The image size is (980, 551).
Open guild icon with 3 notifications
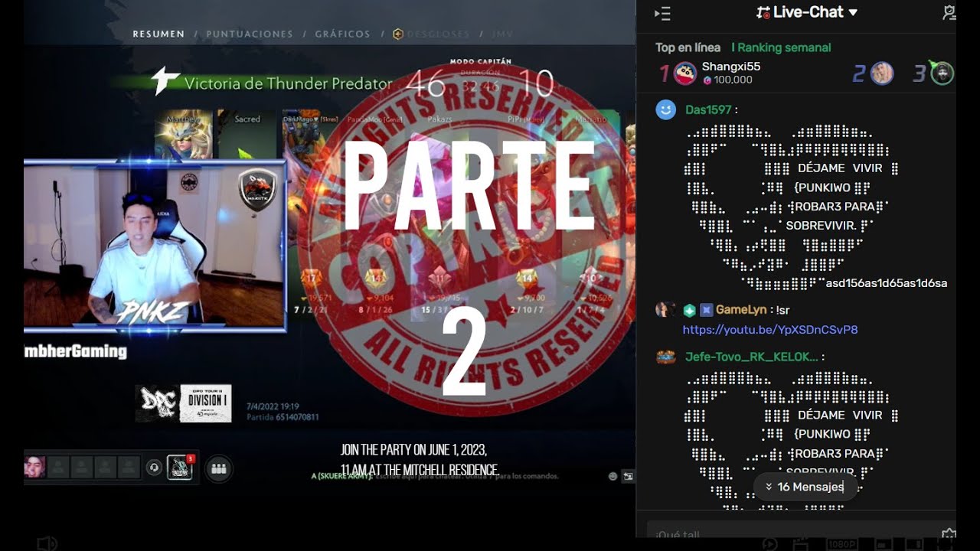click(180, 467)
